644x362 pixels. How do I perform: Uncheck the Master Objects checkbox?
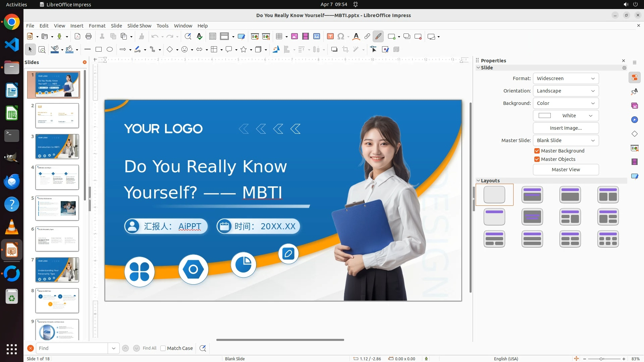(x=537, y=159)
